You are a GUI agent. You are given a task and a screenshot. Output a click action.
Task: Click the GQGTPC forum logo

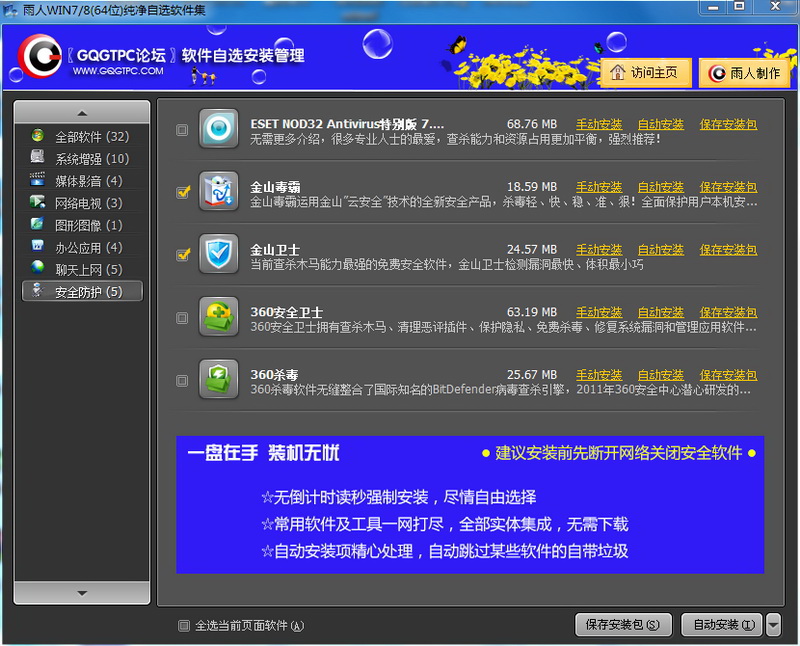(40, 56)
